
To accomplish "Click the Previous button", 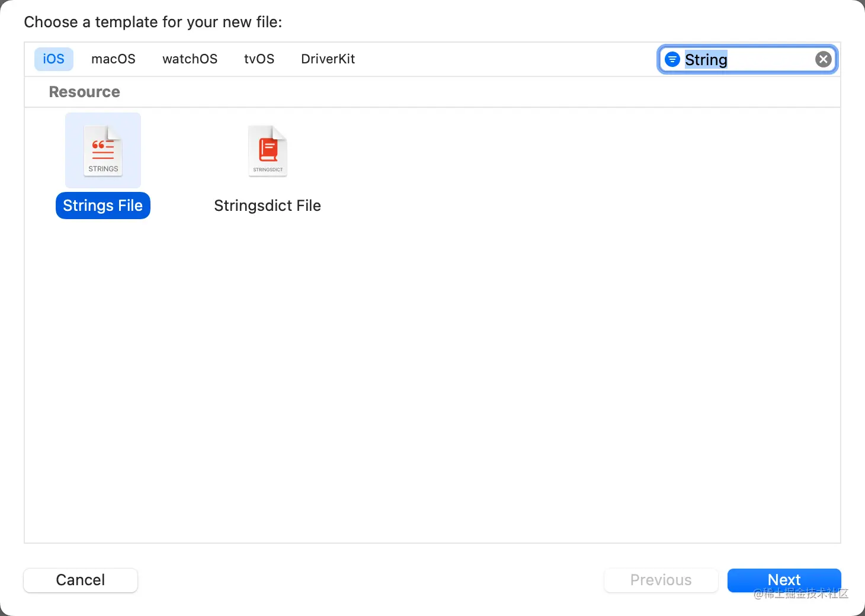I will (661, 580).
